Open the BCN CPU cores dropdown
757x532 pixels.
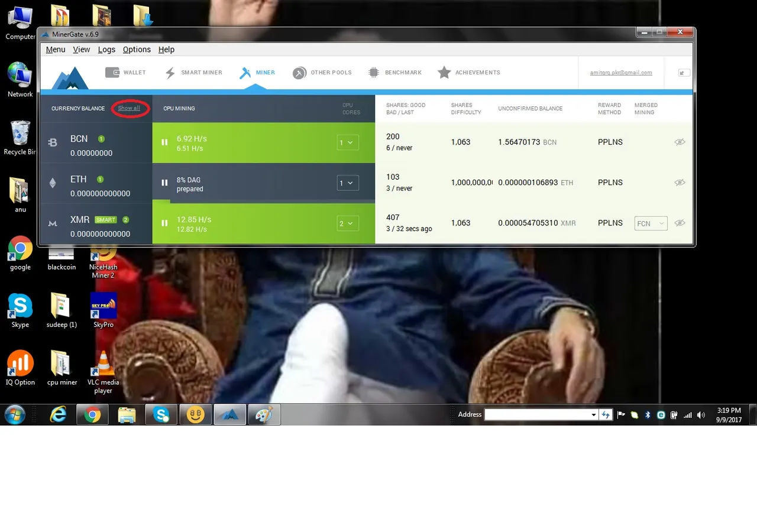[x=348, y=142]
